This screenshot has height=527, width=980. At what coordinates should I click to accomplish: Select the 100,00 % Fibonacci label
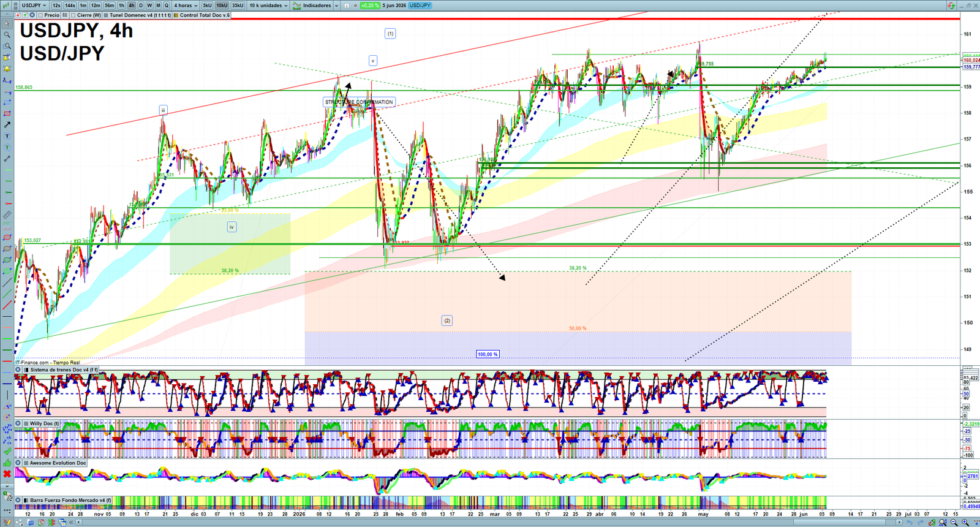[x=488, y=354]
